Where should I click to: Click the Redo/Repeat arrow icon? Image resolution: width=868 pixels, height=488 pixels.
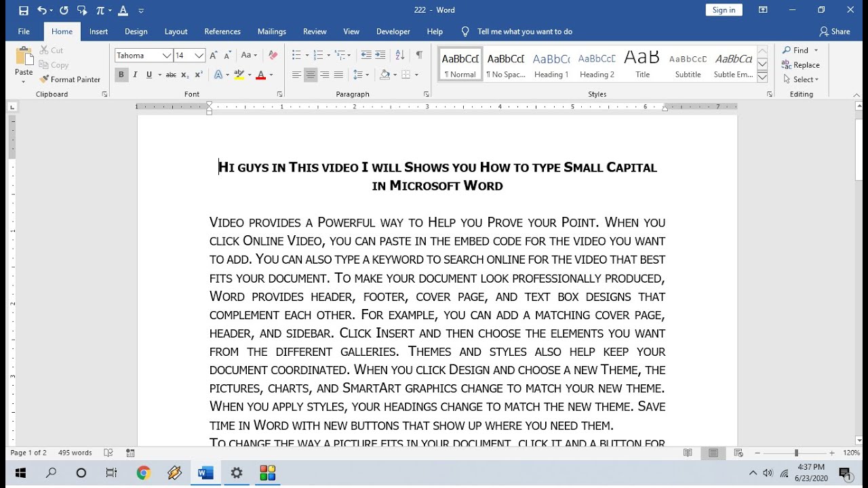(64, 10)
